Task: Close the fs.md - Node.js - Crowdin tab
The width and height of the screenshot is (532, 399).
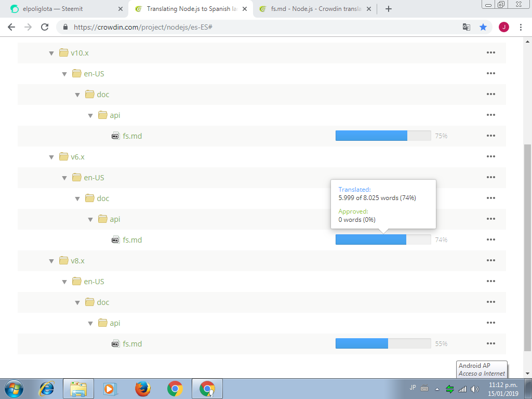Action: pos(369,9)
